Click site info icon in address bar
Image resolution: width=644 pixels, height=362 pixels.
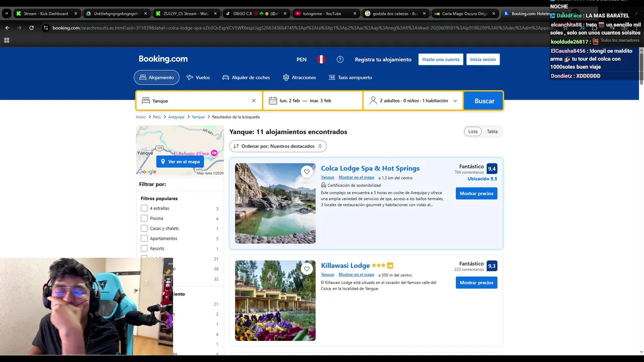tap(46, 28)
